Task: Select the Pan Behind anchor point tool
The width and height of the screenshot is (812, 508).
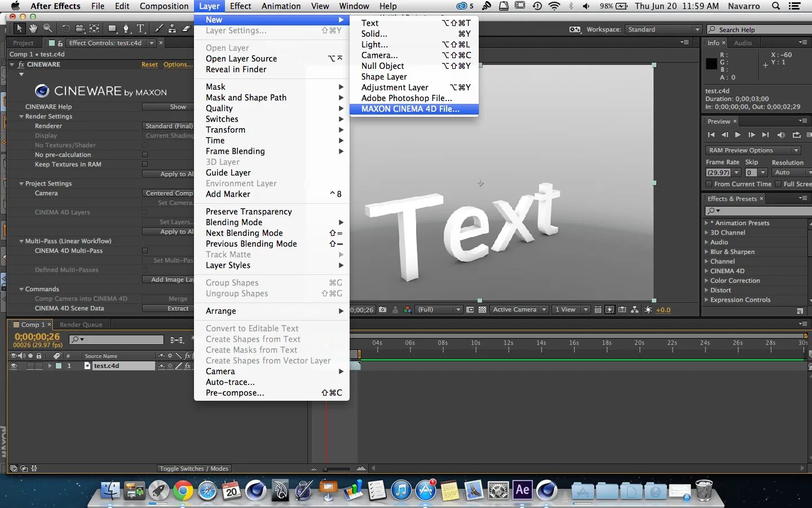Action: [94, 29]
